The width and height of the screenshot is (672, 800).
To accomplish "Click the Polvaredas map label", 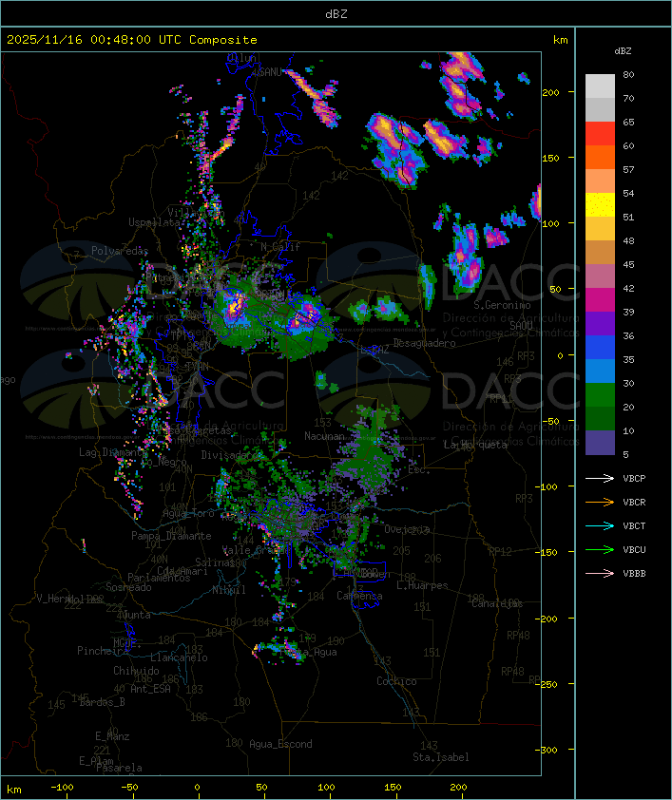I will click(x=120, y=251).
